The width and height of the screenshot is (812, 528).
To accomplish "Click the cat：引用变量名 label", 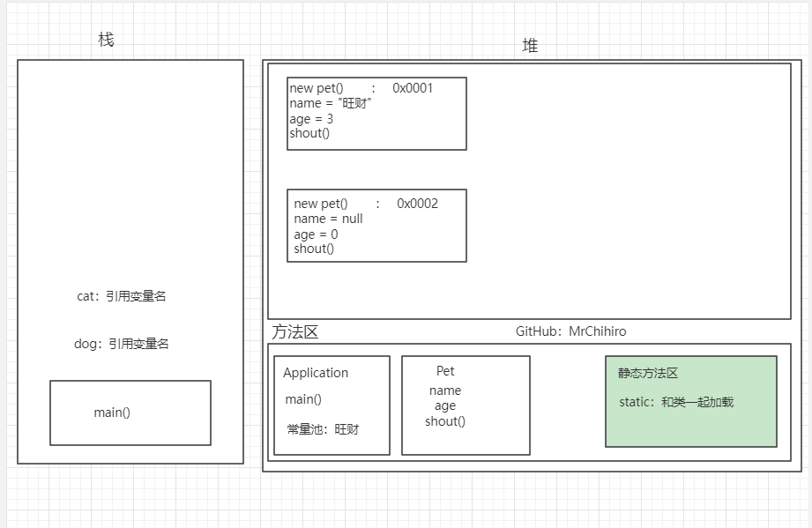I will (x=121, y=296).
